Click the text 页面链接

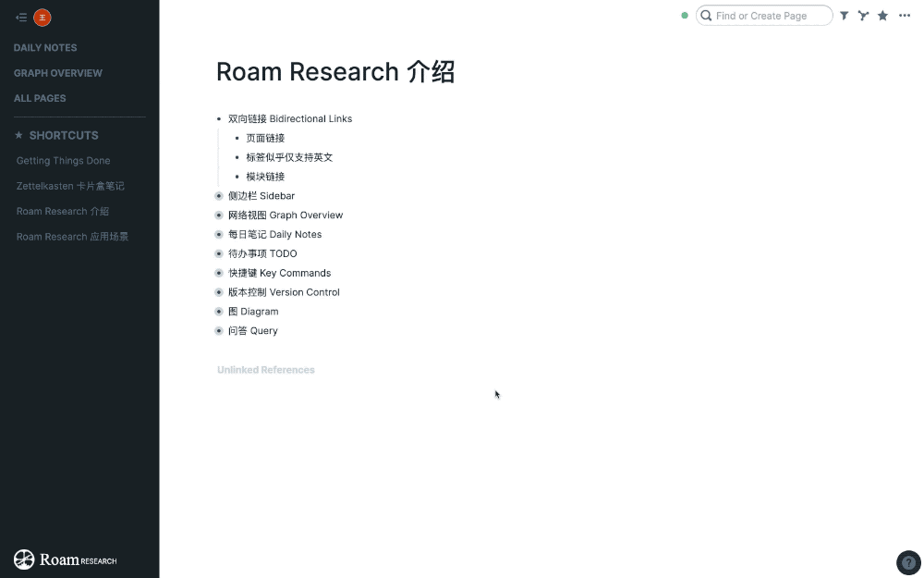pos(265,138)
